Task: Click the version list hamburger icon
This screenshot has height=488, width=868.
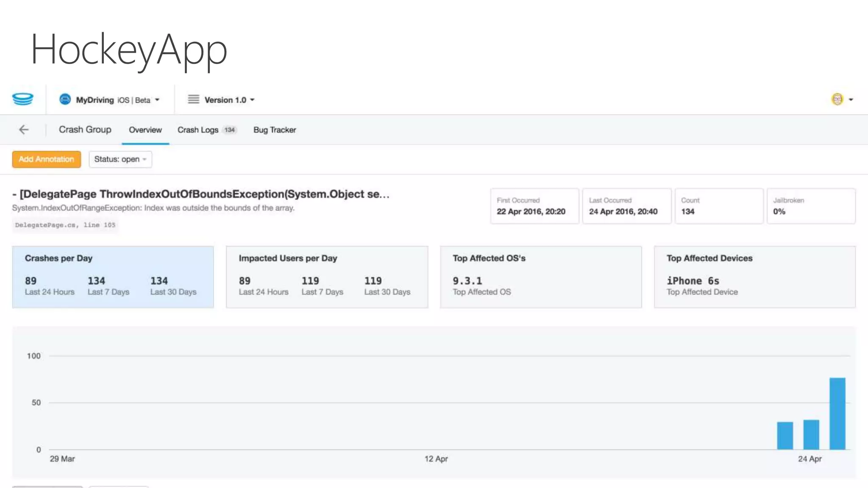Action: coord(193,100)
